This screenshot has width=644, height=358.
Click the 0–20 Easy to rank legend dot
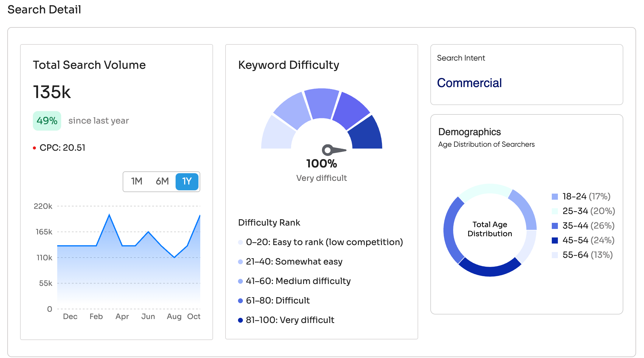(240, 242)
